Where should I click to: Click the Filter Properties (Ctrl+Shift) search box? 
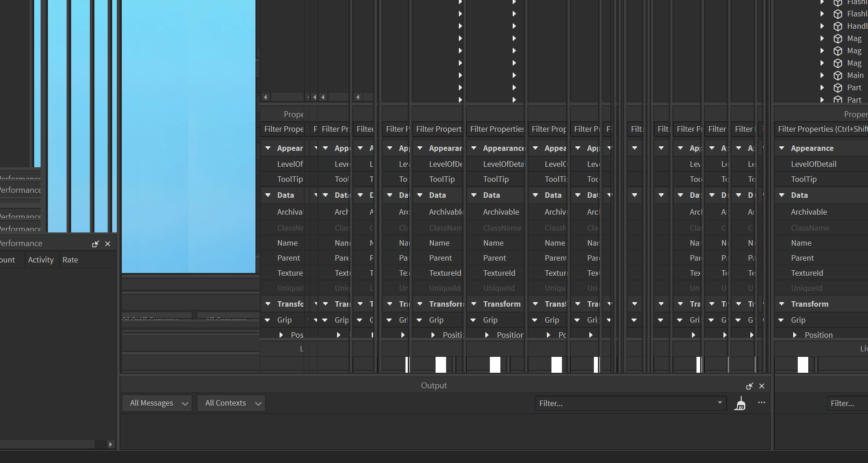(x=821, y=129)
